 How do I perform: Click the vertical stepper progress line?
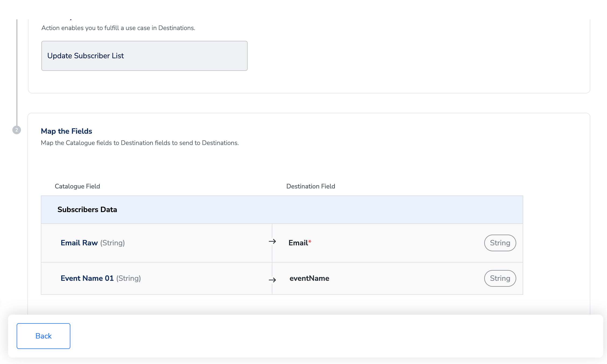17,72
